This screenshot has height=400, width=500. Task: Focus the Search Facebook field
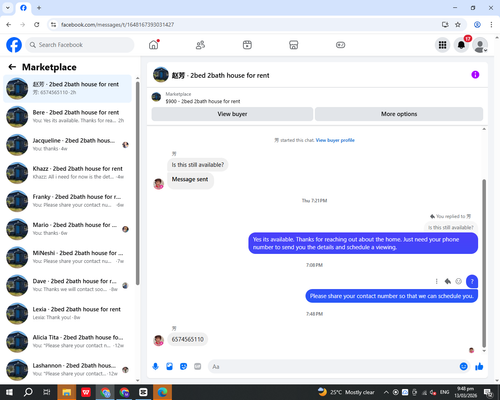pos(80,45)
